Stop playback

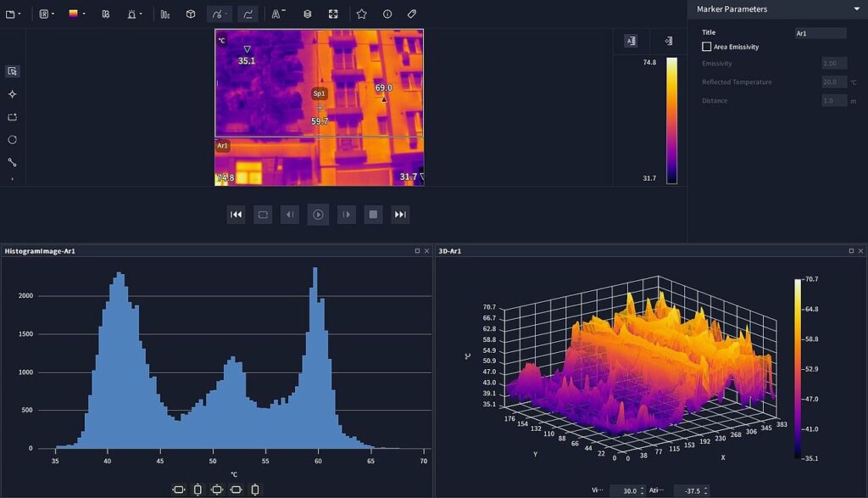pos(373,215)
